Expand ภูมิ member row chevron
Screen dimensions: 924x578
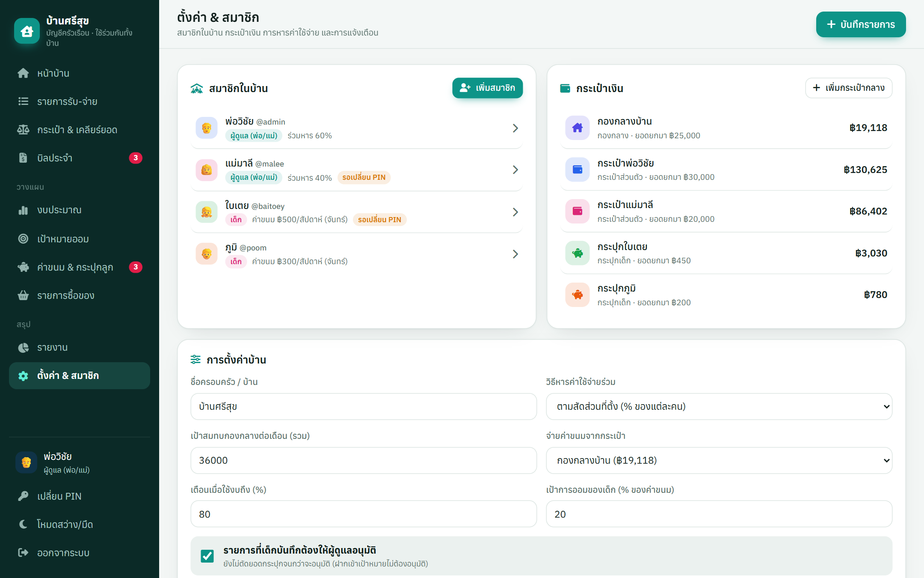[x=515, y=254]
